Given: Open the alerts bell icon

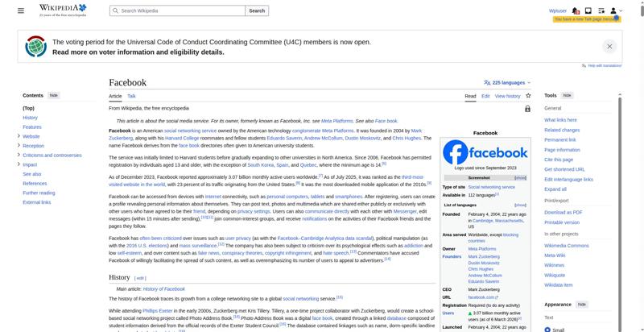Looking at the screenshot, I should (576, 10).
